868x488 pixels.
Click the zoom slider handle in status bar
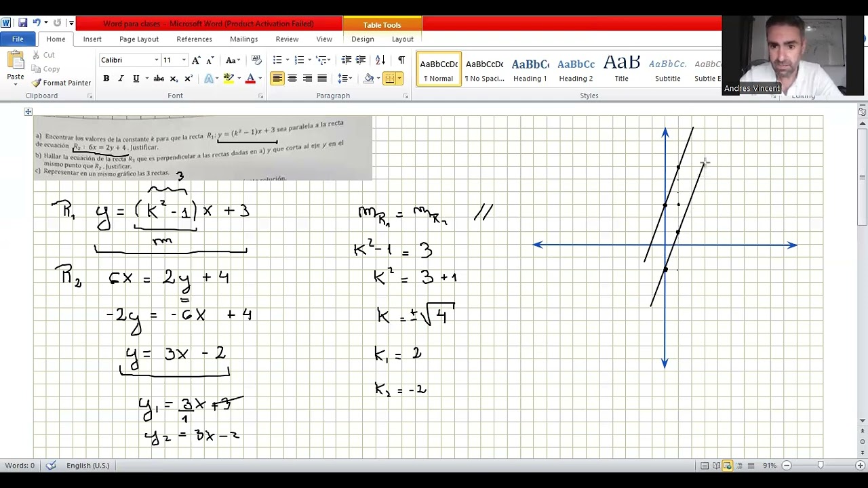[x=821, y=466]
